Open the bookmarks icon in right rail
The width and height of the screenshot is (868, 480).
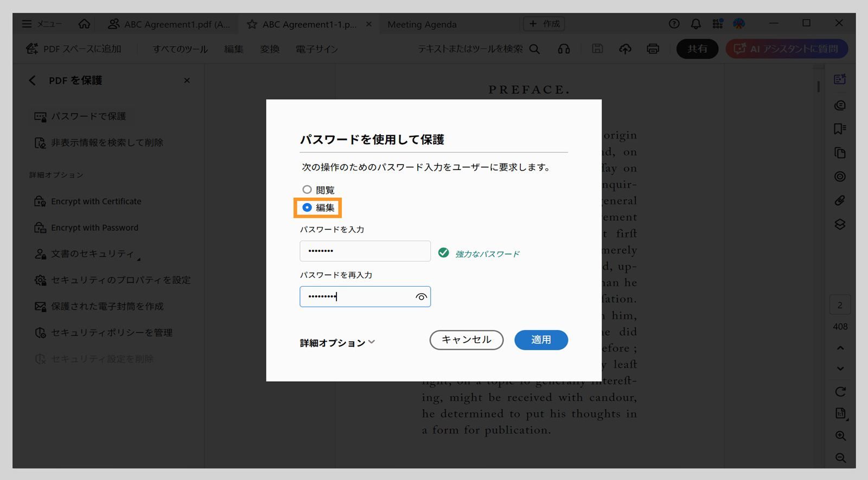pyautogui.click(x=840, y=129)
